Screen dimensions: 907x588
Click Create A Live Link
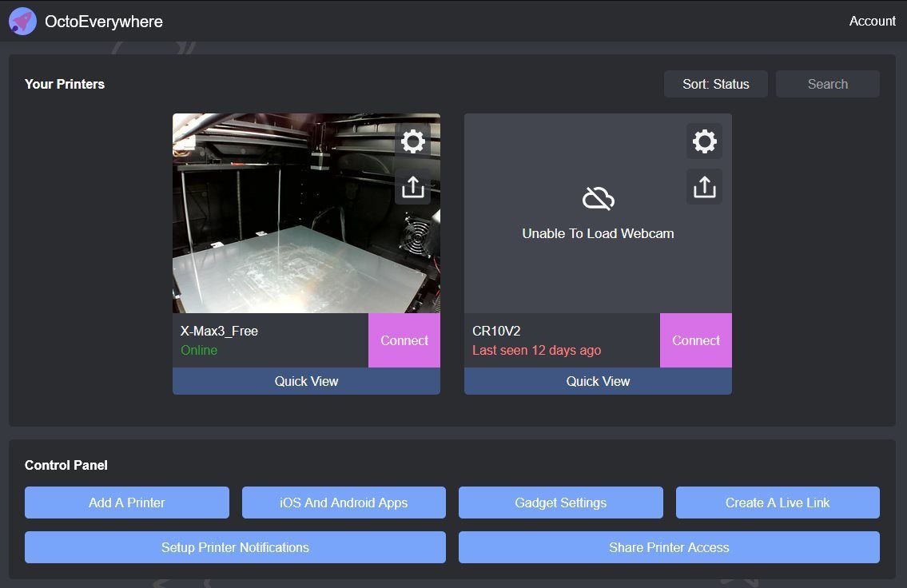[x=778, y=503]
